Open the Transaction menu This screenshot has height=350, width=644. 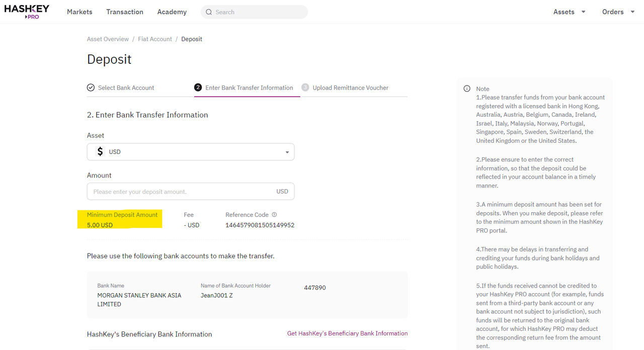coord(125,12)
